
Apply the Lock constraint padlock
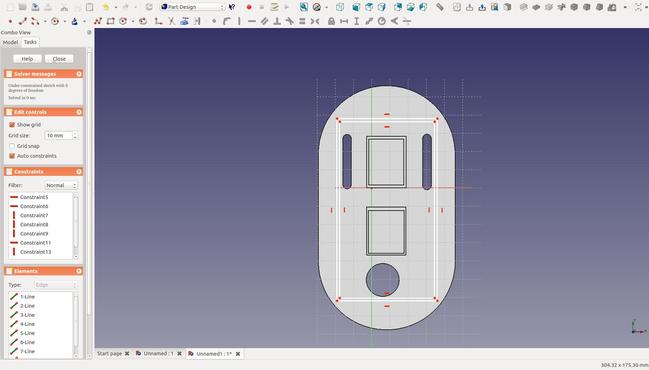pyautogui.click(x=331, y=21)
